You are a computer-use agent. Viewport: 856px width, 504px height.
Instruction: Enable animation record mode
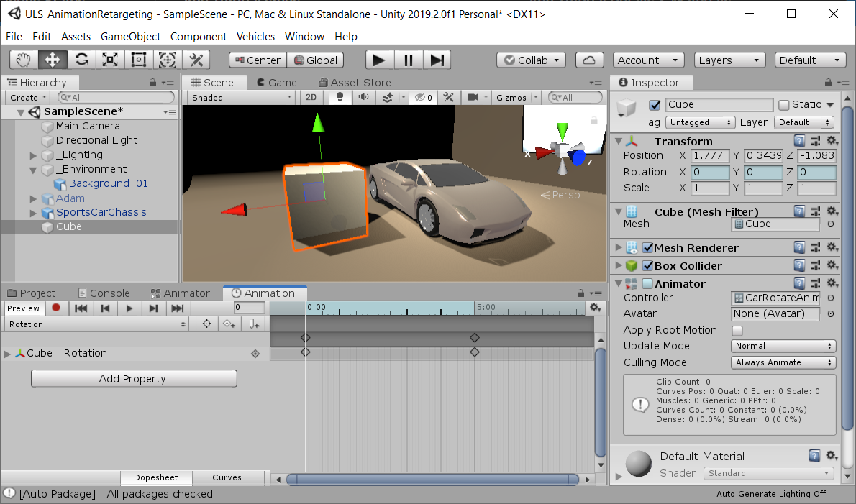tap(56, 308)
